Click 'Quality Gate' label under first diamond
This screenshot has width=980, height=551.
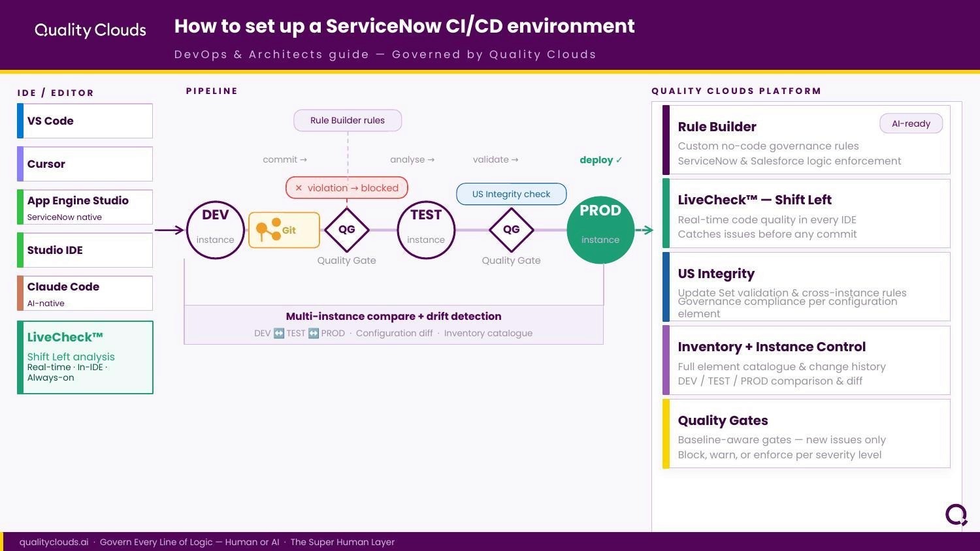coord(347,260)
